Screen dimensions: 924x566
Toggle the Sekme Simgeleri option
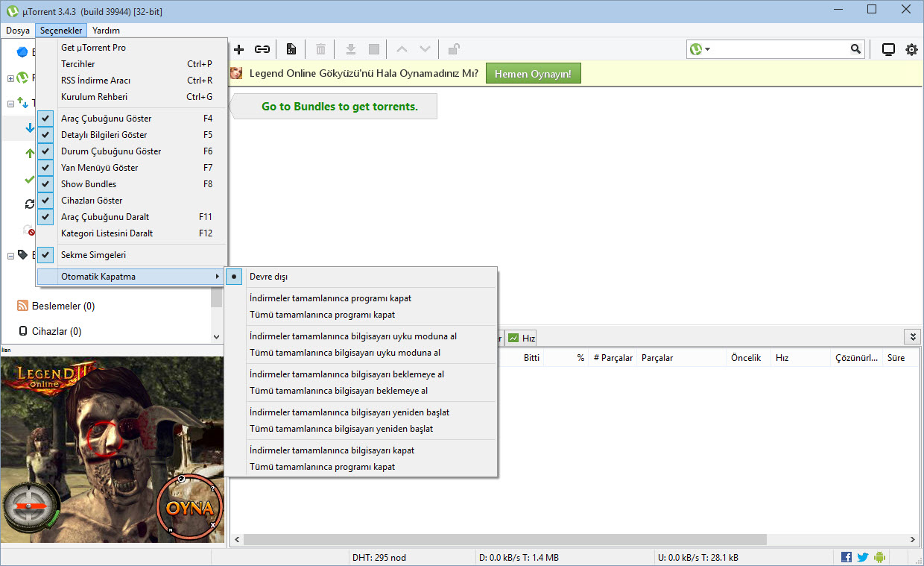tap(131, 255)
